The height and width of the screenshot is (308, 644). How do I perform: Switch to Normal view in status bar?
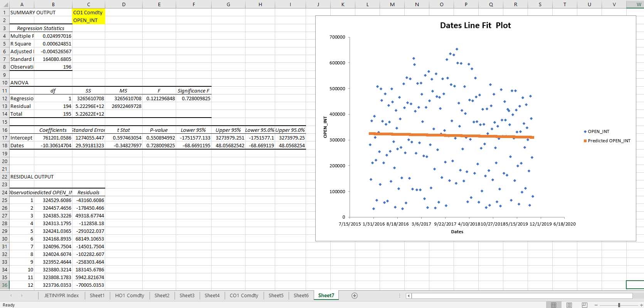pyautogui.click(x=553, y=305)
